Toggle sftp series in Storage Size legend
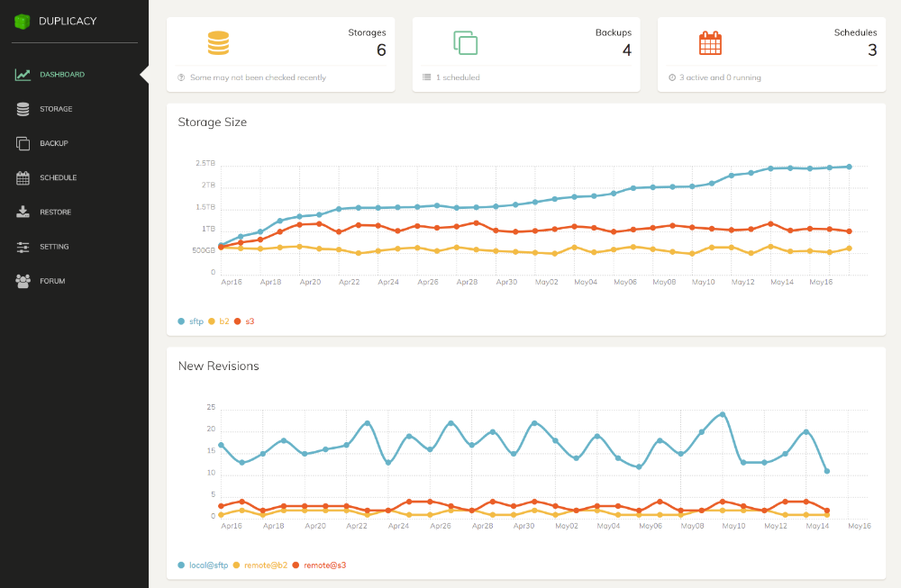The image size is (901, 588). [191, 321]
